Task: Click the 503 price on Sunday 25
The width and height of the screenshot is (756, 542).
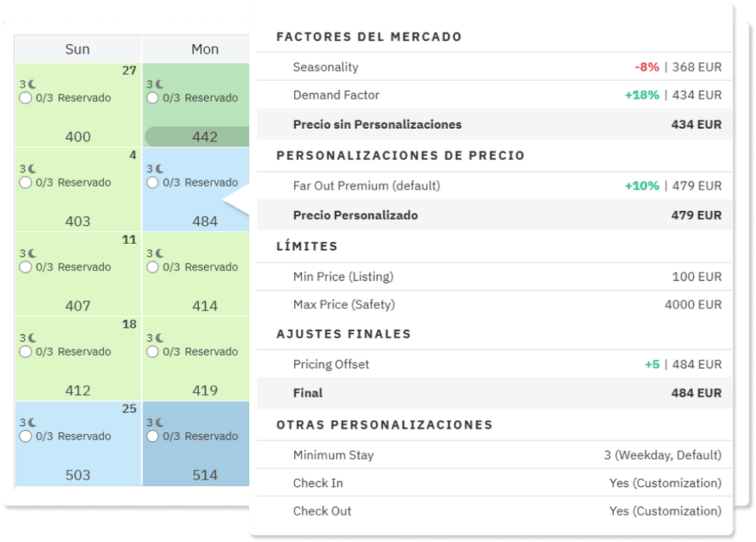Action: (78, 475)
